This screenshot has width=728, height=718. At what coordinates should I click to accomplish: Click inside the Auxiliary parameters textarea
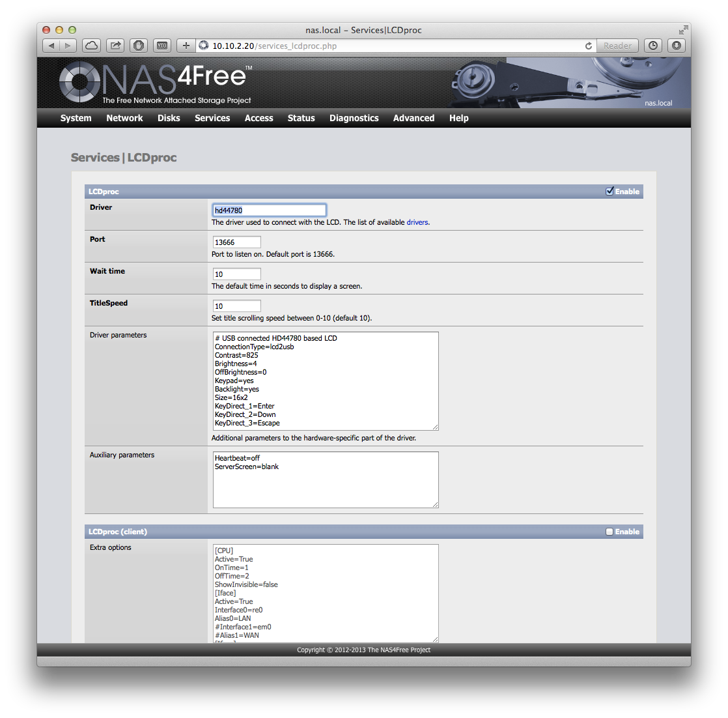tap(326, 480)
